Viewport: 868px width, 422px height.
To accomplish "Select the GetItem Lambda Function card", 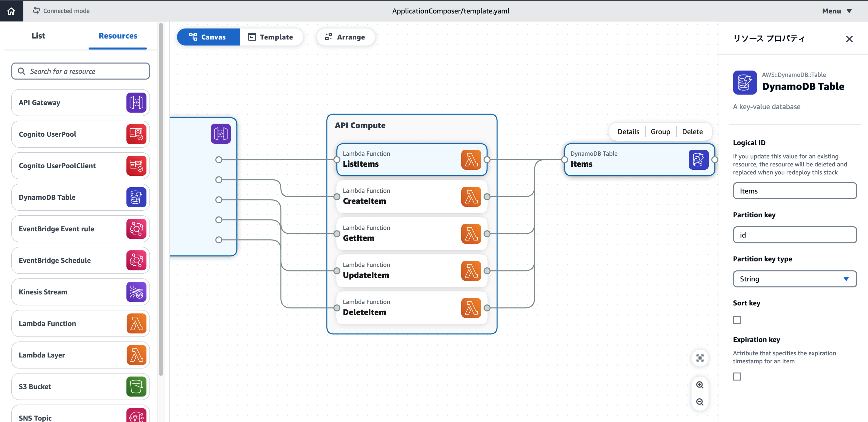I will click(x=412, y=234).
